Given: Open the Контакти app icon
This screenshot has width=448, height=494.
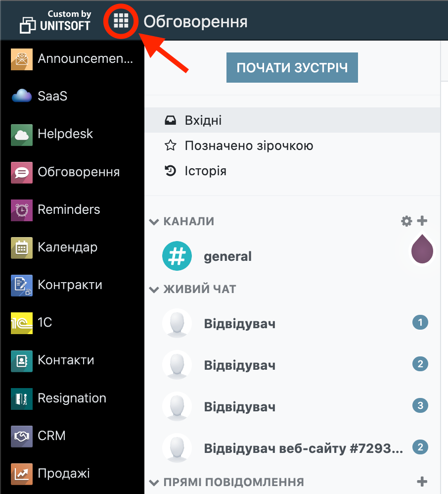Looking at the screenshot, I should 22,360.
